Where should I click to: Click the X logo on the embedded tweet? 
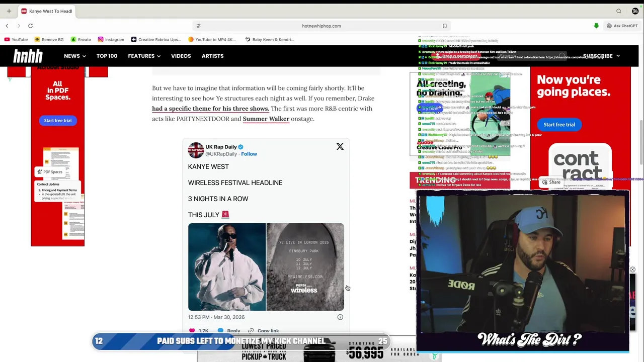pos(340,146)
